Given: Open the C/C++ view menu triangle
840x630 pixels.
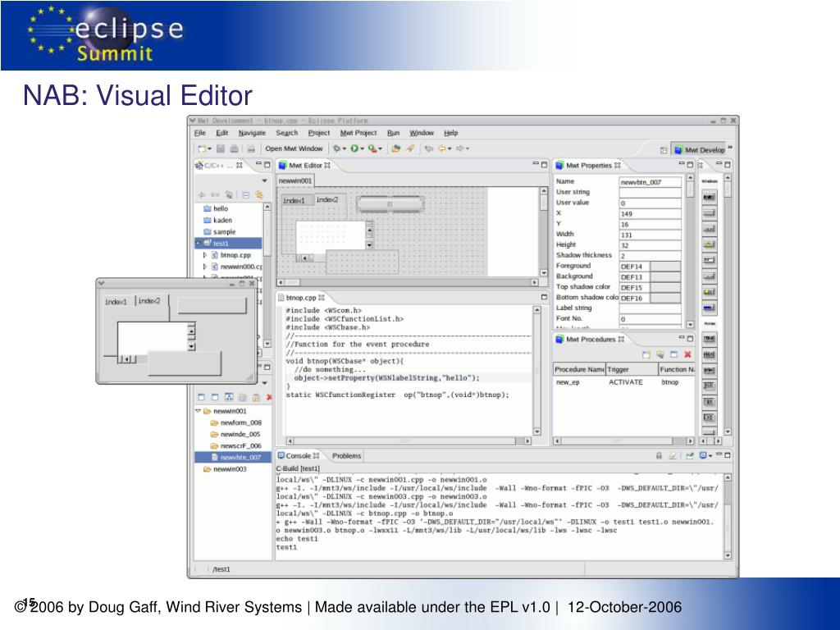Looking at the screenshot, I should pos(265,181).
